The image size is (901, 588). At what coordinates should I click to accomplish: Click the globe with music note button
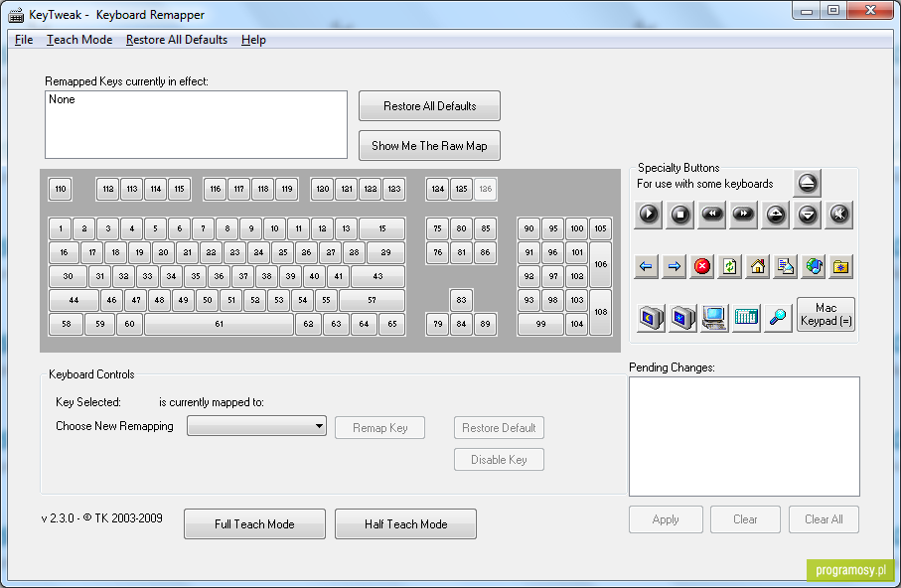pos(813,267)
